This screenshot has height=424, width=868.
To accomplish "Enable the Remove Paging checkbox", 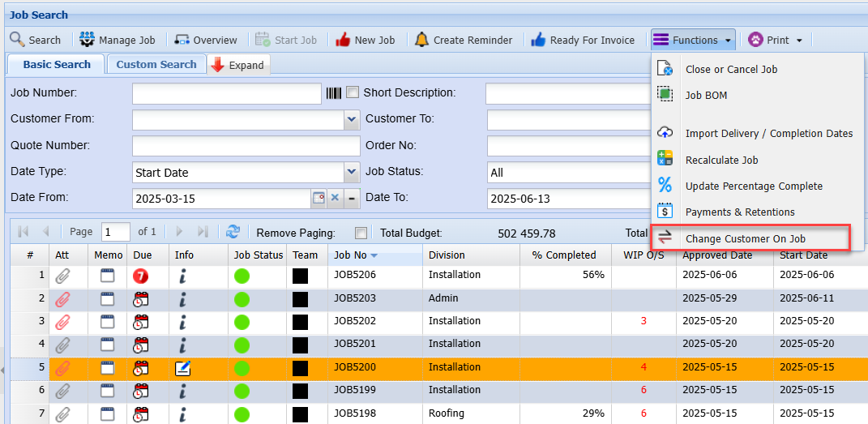I will click(x=361, y=233).
